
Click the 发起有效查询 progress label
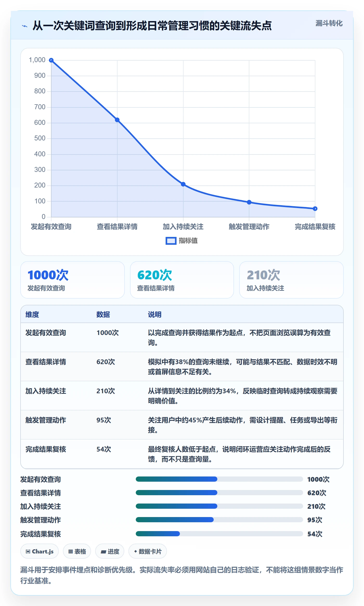point(41,479)
